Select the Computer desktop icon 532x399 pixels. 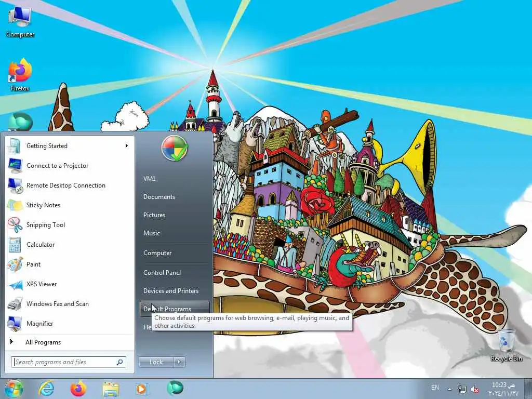[20, 21]
